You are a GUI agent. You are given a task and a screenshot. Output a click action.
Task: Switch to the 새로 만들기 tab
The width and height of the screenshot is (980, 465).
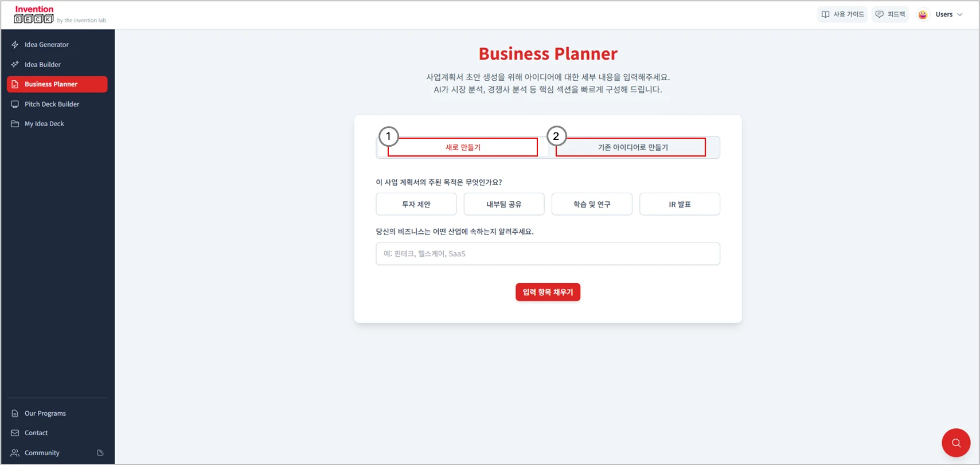(x=463, y=147)
